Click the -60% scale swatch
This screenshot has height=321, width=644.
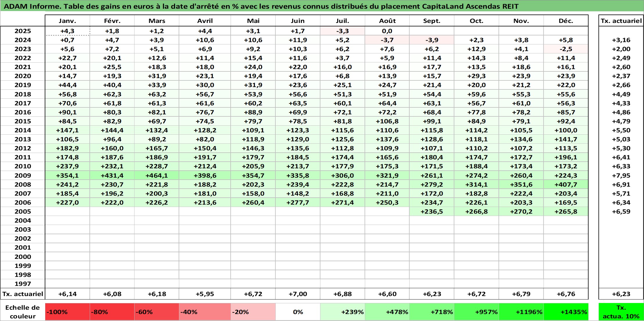157,312
